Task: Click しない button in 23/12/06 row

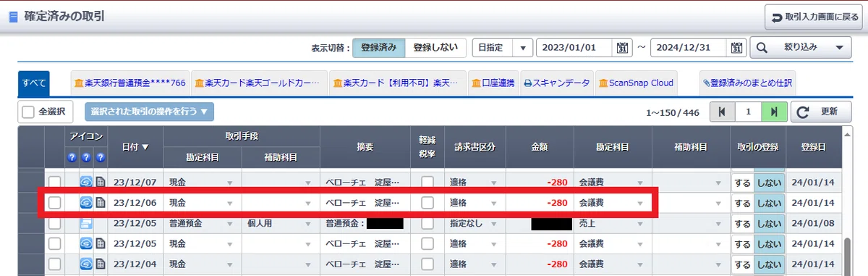Action: coord(769,202)
